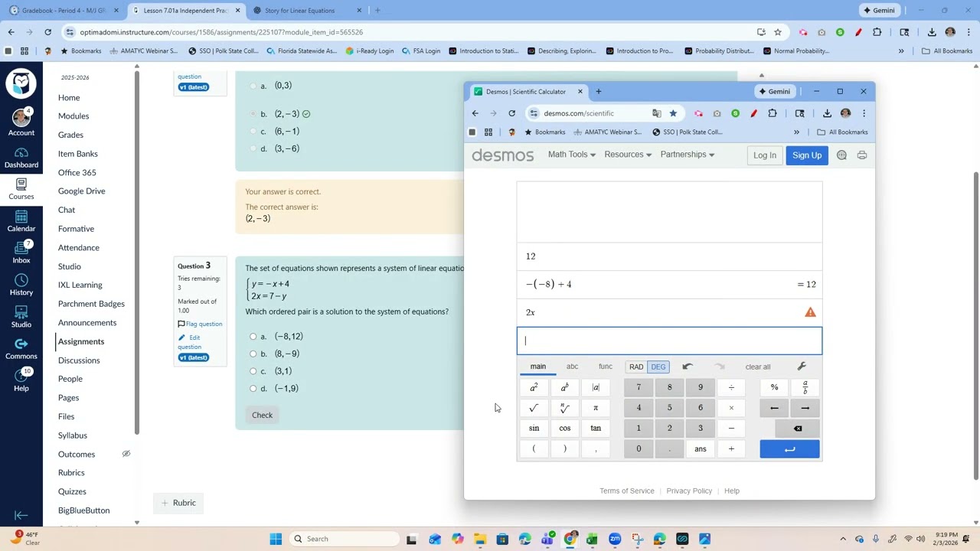Collapse the Canvas global navigation arrow

[21, 516]
